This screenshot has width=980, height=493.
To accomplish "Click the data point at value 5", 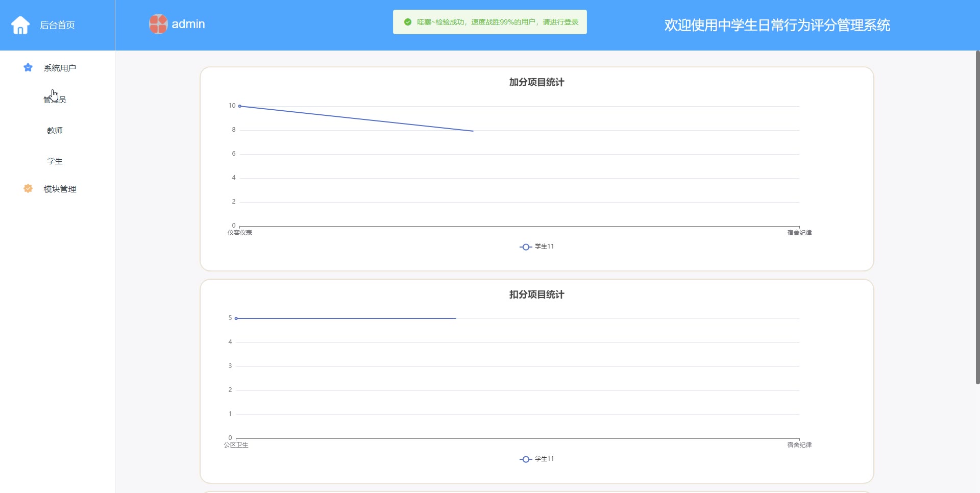I will point(236,318).
